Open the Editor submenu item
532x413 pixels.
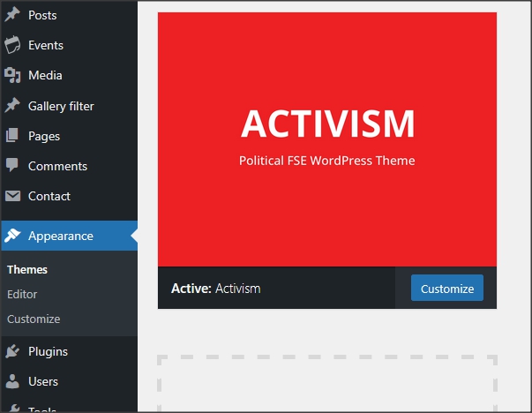click(x=22, y=294)
